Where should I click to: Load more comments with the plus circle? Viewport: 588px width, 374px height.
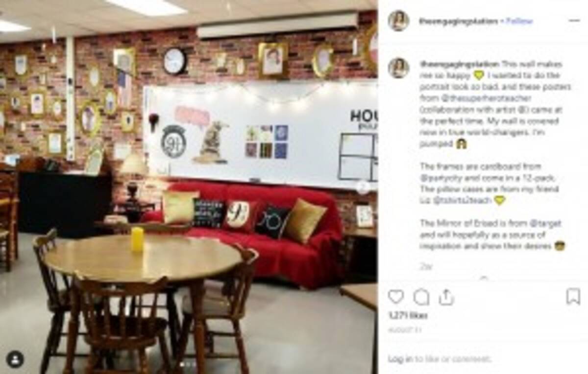tap(484, 279)
